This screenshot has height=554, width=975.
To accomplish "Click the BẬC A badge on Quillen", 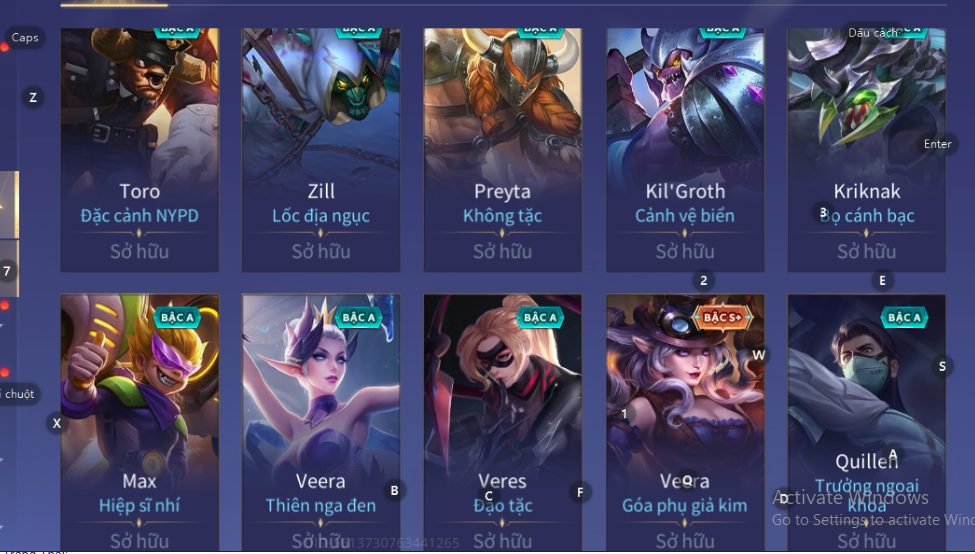I will (x=904, y=318).
